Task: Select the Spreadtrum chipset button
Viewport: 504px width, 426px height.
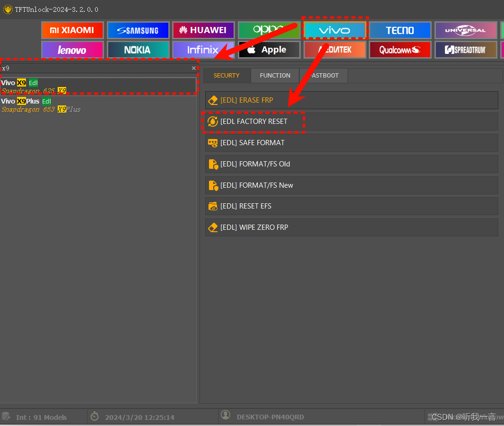Action: tap(466, 50)
